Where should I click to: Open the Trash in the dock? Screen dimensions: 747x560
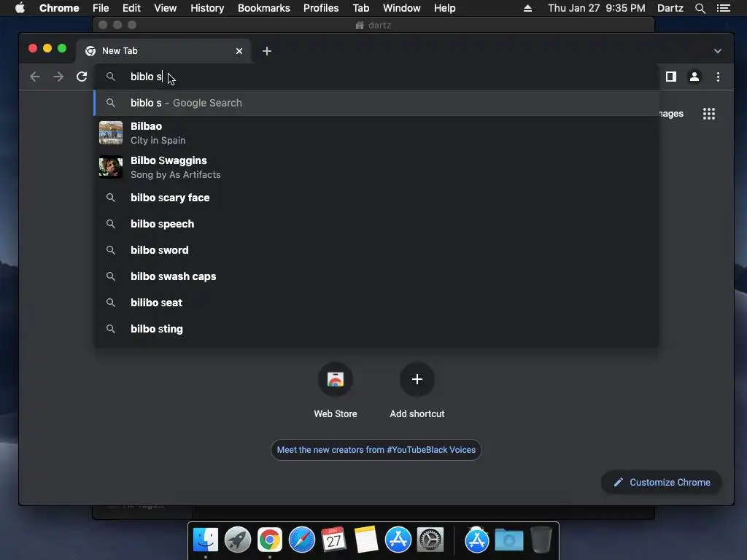point(541,540)
